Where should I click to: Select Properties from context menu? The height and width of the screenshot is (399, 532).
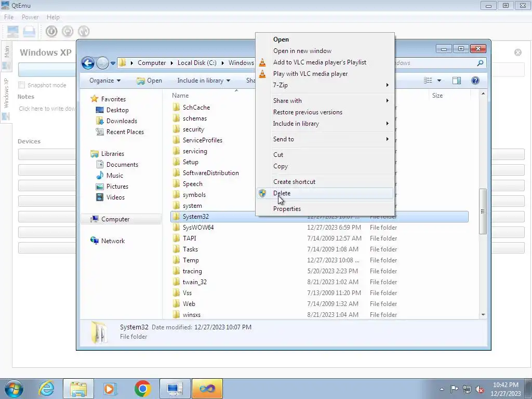(x=287, y=209)
